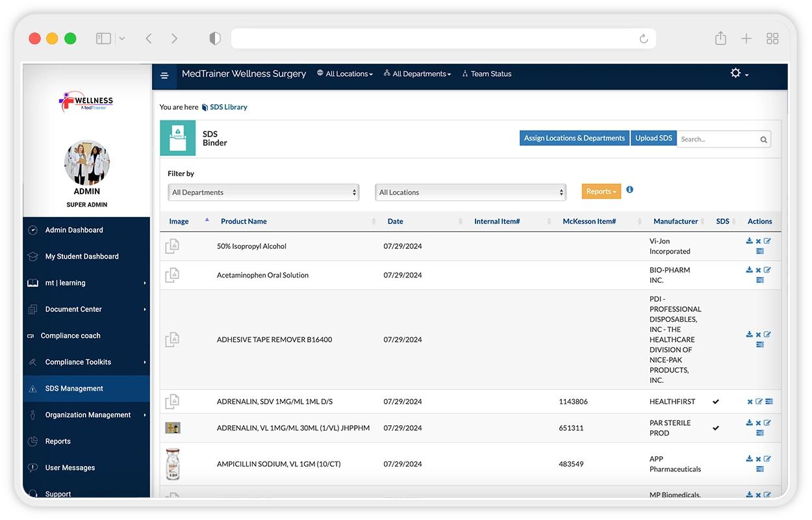The height and width of the screenshot is (520, 812).
Task: Click the magnifier icon in the search box
Action: tap(763, 139)
